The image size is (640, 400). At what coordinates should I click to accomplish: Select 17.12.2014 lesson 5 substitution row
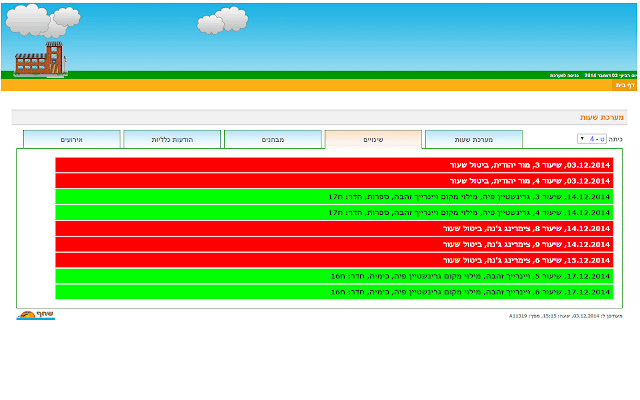coord(334,276)
